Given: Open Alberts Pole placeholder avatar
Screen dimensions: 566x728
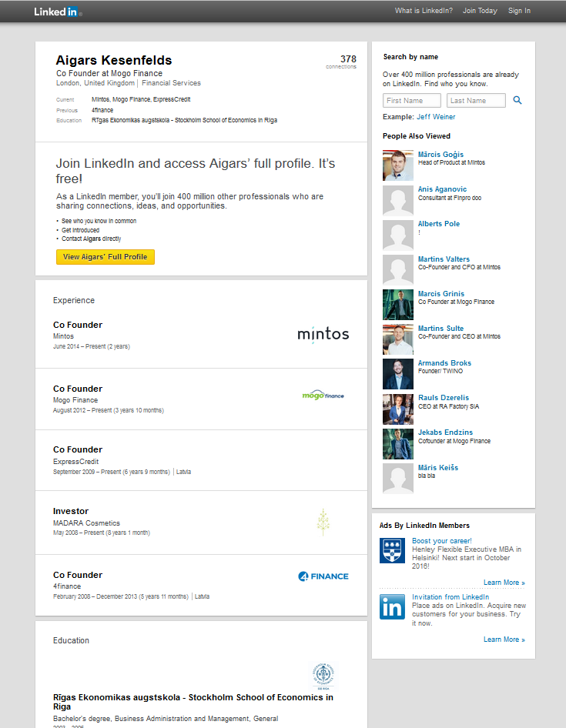Looking at the screenshot, I should tap(398, 235).
